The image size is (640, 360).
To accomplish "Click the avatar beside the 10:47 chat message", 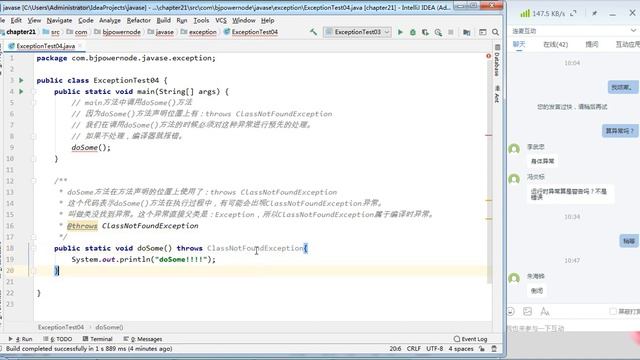I will click(514, 278).
